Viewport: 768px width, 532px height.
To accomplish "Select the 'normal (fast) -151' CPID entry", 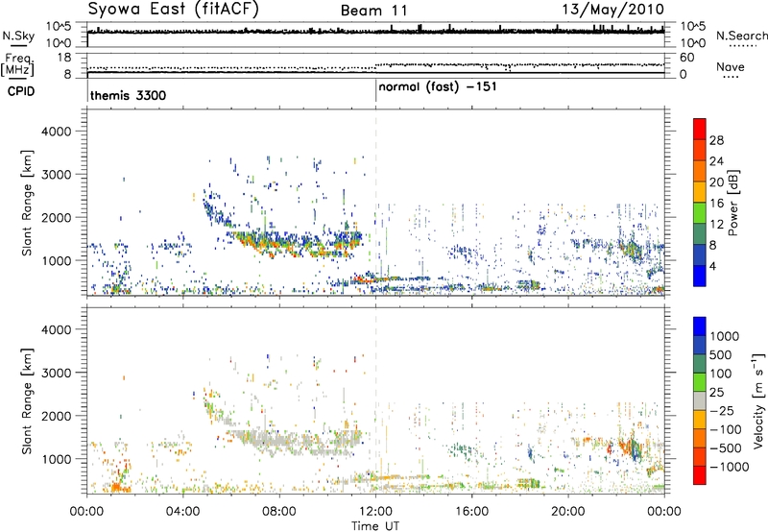I will (438, 87).
